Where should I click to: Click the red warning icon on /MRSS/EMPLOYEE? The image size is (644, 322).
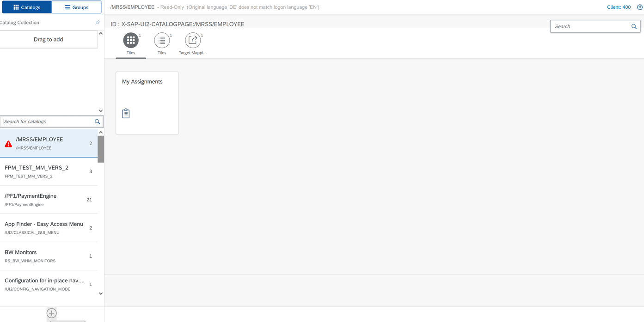click(x=8, y=144)
